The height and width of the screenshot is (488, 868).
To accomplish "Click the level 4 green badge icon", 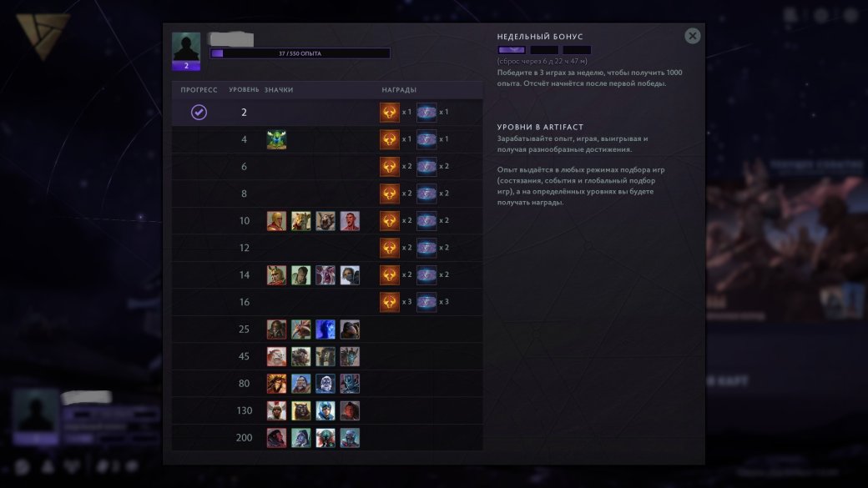I will click(277, 139).
